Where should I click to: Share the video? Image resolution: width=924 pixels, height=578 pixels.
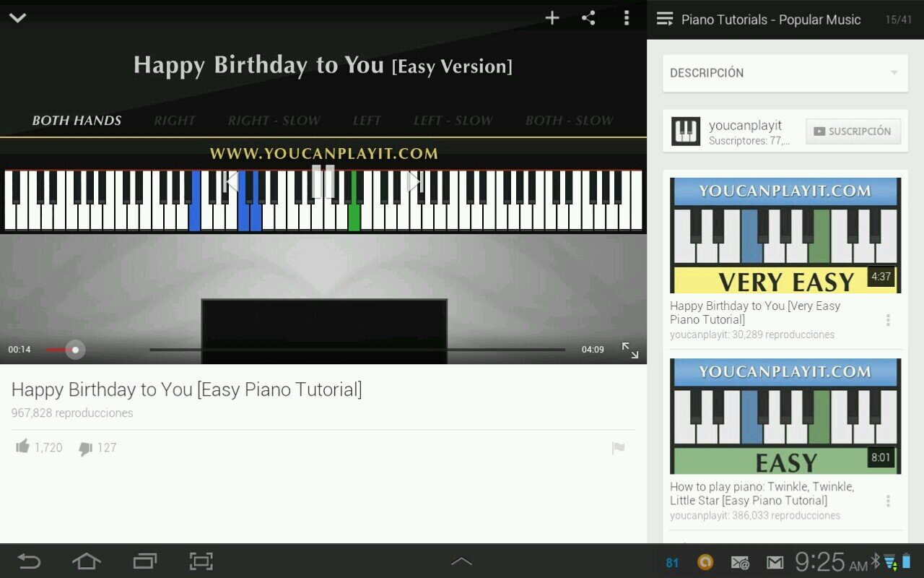[x=589, y=18]
